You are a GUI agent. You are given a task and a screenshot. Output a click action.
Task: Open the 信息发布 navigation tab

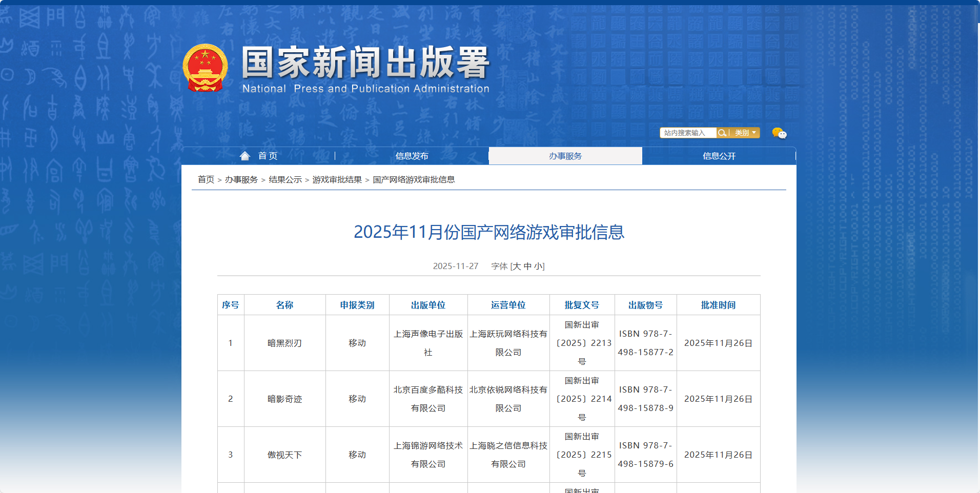click(x=412, y=156)
